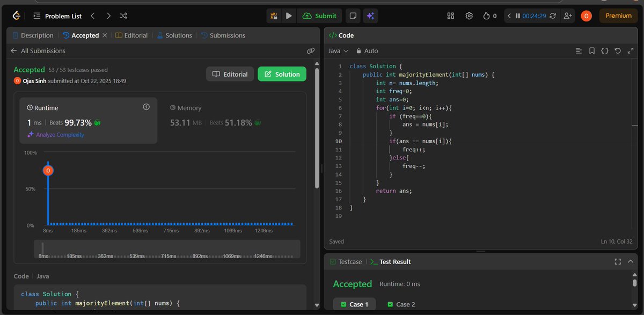Click the curly braces icon
Image resolution: width=644 pixels, height=315 pixels.
[x=604, y=51]
